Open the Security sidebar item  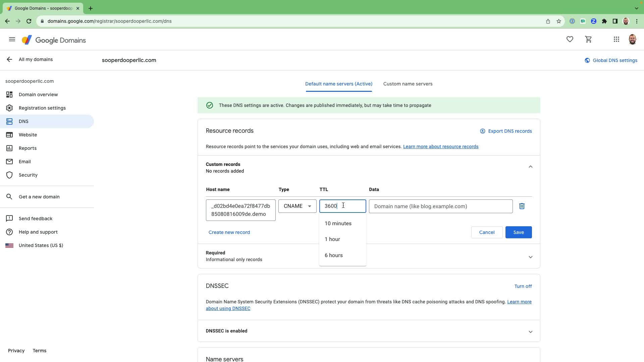tap(28, 175)
